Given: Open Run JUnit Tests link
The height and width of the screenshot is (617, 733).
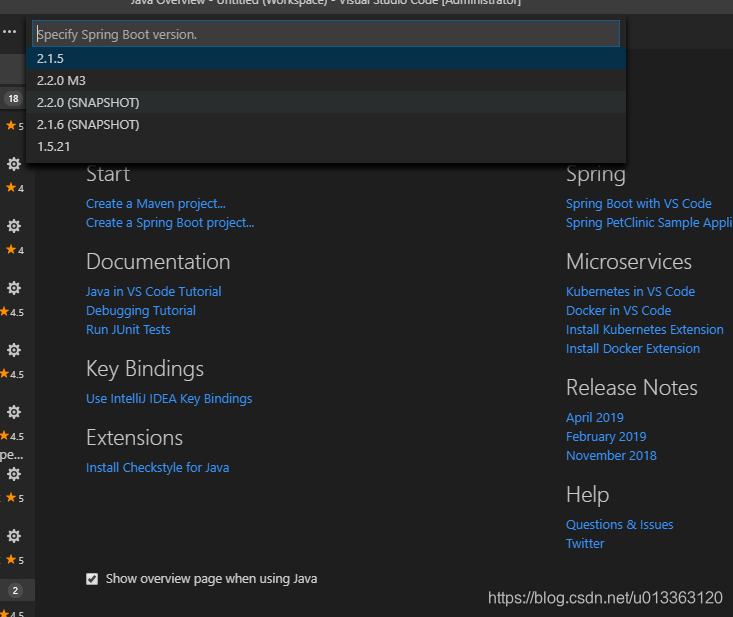Looking at the screenshot, I should point(128,330).
